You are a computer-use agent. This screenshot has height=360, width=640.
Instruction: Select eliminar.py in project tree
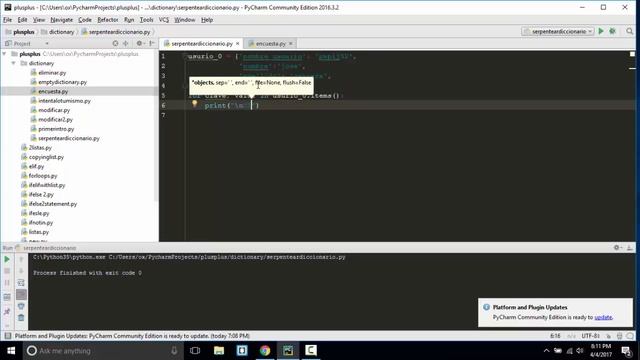click(x=52, y=73)
